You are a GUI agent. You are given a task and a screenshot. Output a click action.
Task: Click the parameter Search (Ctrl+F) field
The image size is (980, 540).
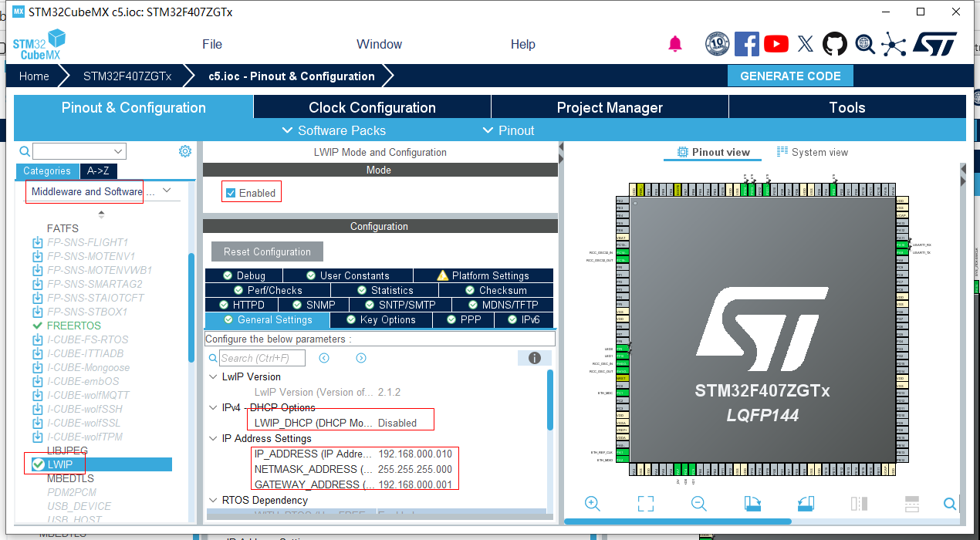262,358
